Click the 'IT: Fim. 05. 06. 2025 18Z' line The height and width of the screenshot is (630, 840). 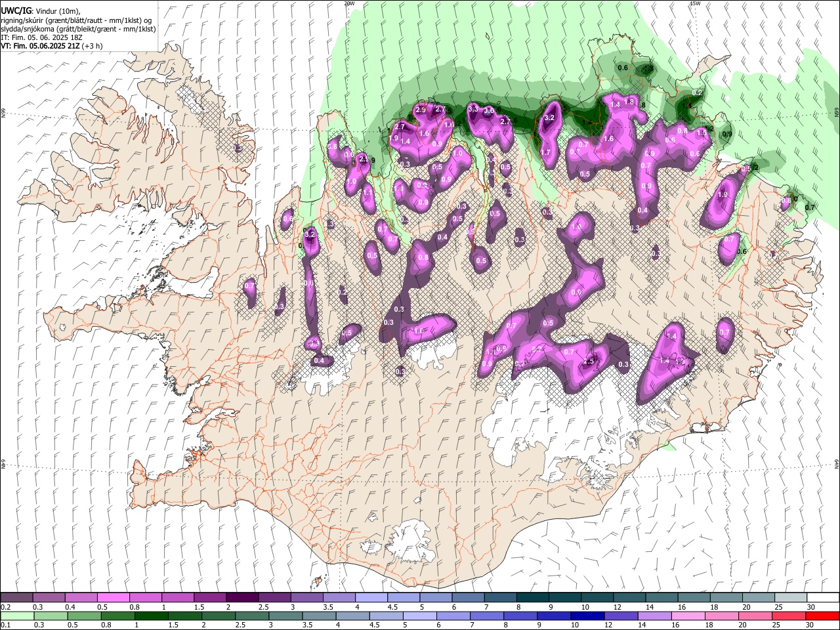point(41,37)
